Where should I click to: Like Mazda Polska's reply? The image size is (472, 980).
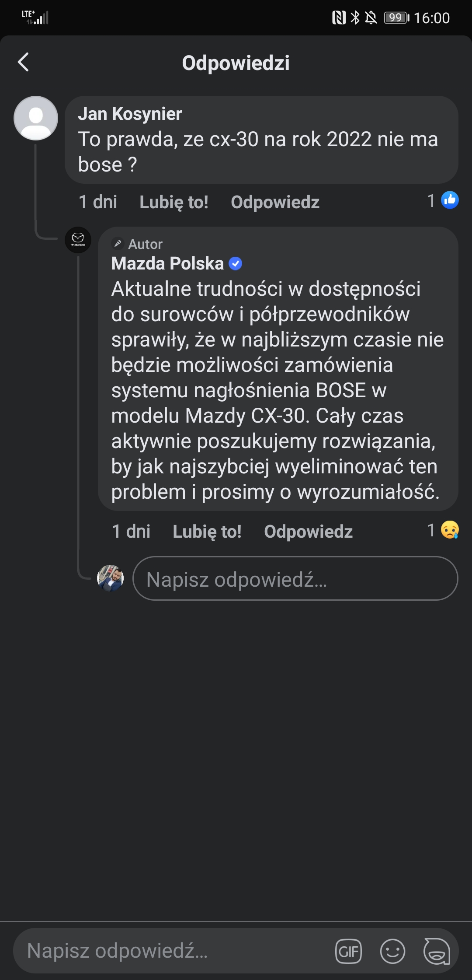[x=207, y=532]
